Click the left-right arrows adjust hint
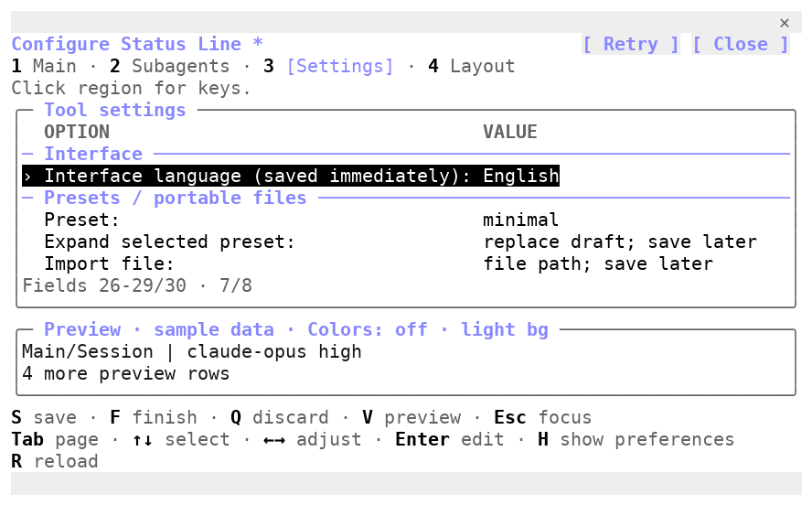This screenshot has width=812, height=505. (x=312, y=439)
